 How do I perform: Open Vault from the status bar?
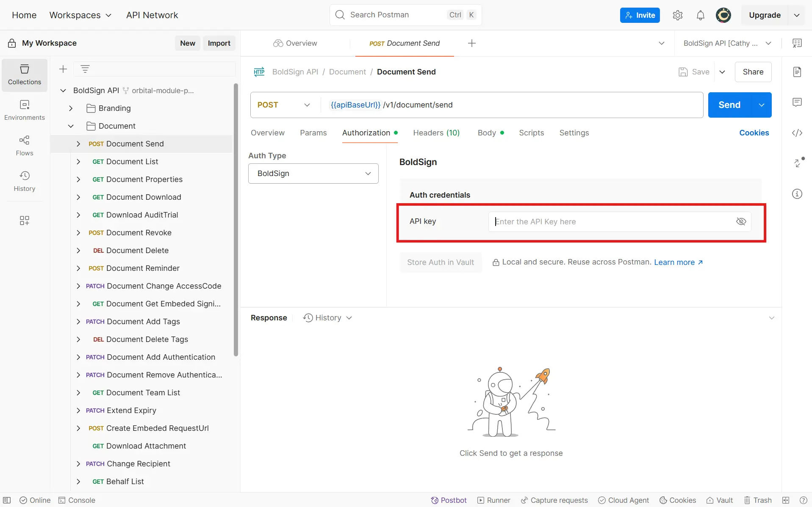click(720, 500)
